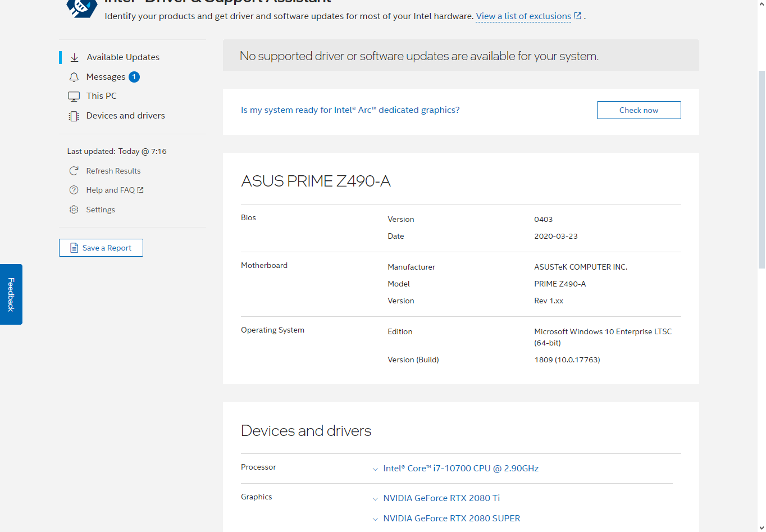Viewport: 766px width, 532px height.
Task: Select This PC in the sidebar
Action: point(102,96)
